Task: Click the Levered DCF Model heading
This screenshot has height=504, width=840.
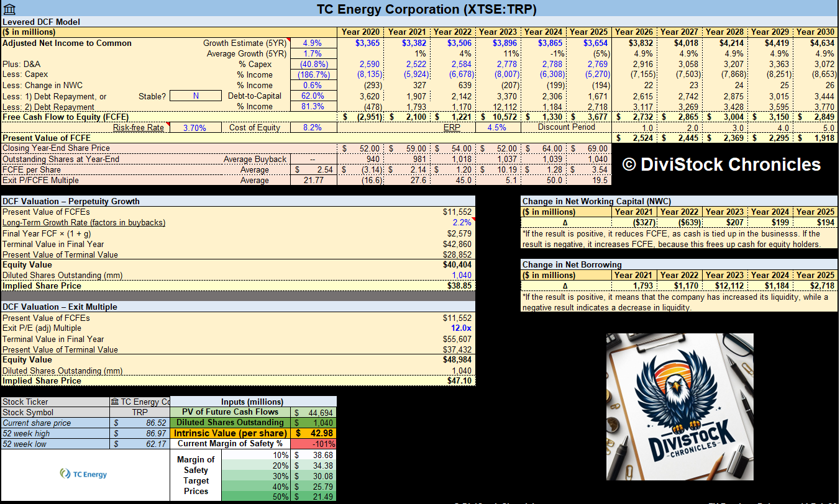Action: [42, 22]
